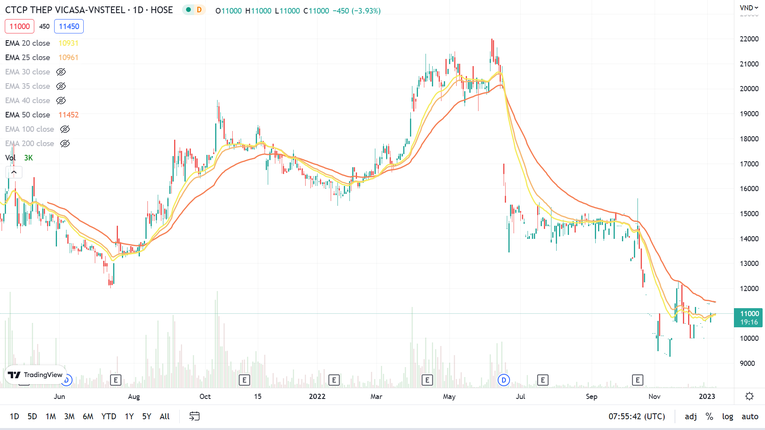Open the VND currency dropdown
Screen dimensions: 765x430
tap(748, 8)
